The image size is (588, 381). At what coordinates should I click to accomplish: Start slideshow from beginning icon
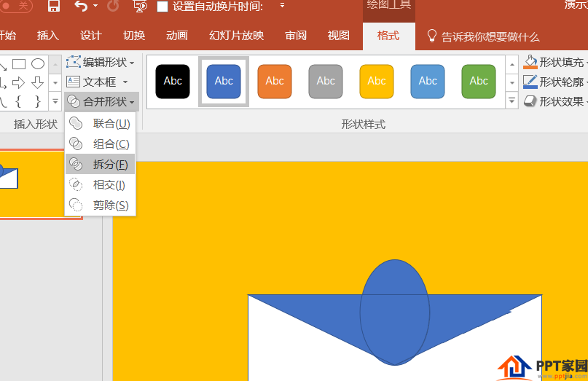(139, 6)
